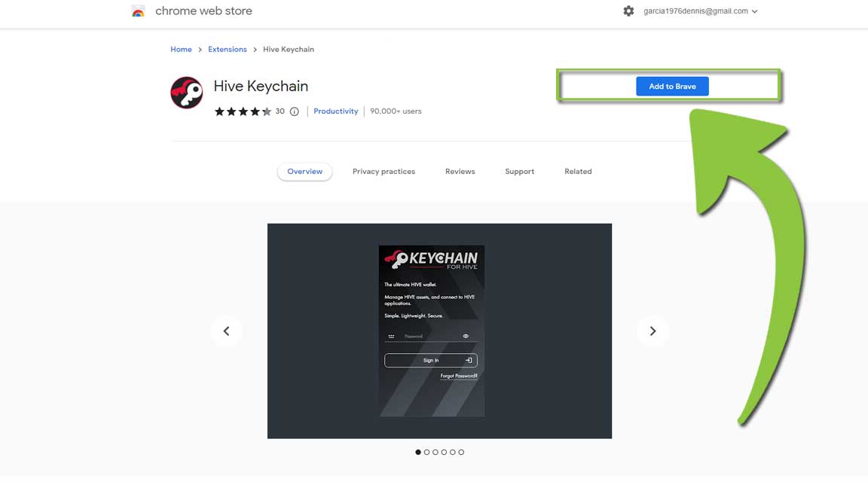Select the fourth carousel dot
The width and height of the screenshot is (868, 488).
444,452
